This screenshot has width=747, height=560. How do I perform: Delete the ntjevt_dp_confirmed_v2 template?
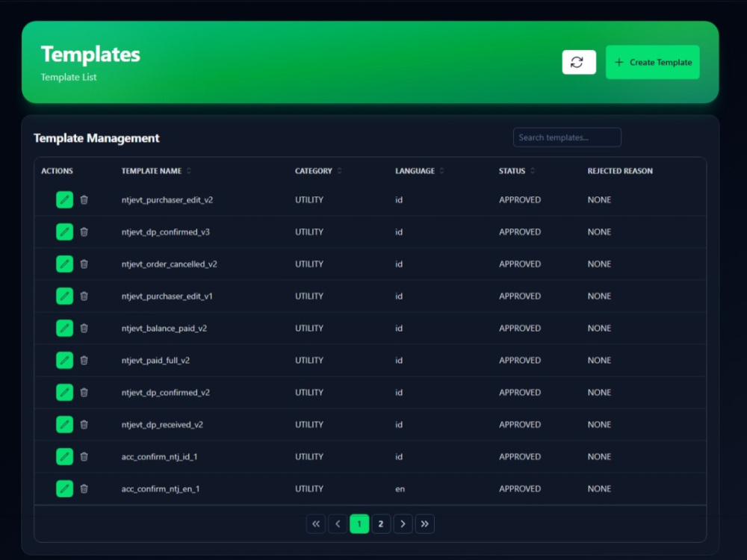coord(84,393)
